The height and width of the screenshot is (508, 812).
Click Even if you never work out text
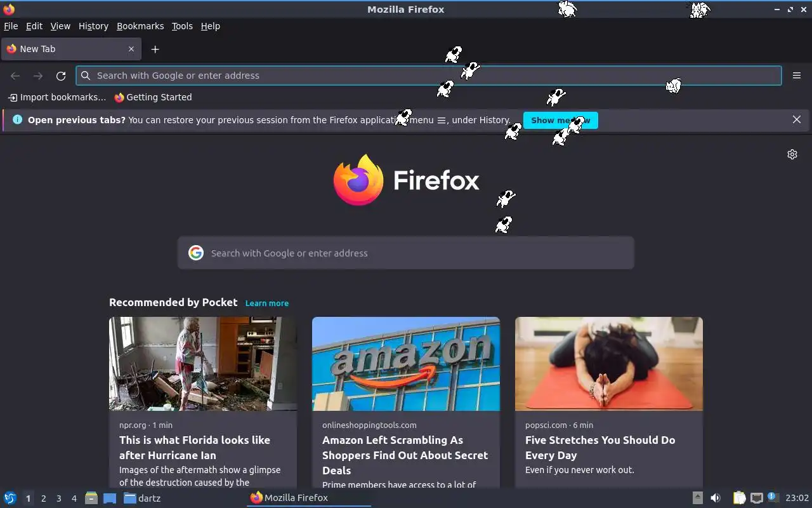coord(580,470)
